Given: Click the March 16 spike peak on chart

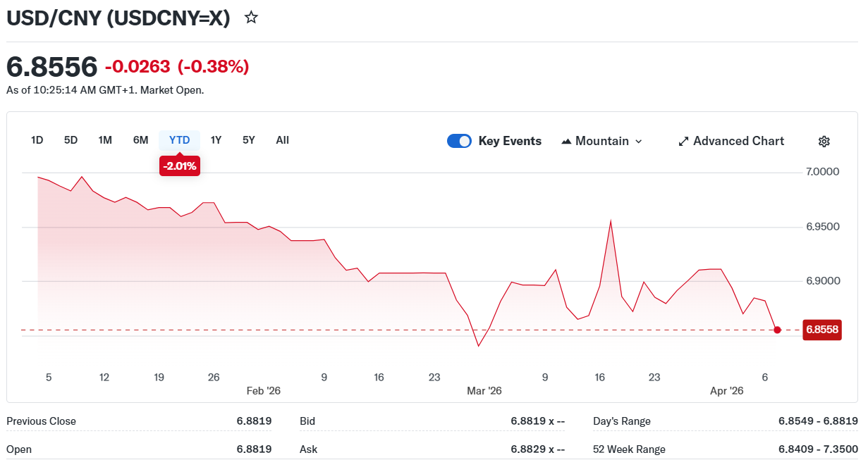Looking at the screenshot, I should (x=610, y=220).
